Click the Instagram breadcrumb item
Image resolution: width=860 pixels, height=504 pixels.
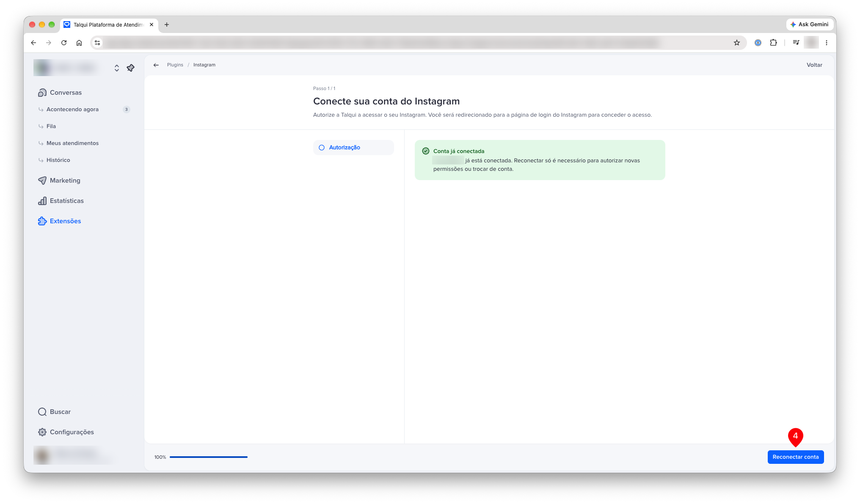204,65
